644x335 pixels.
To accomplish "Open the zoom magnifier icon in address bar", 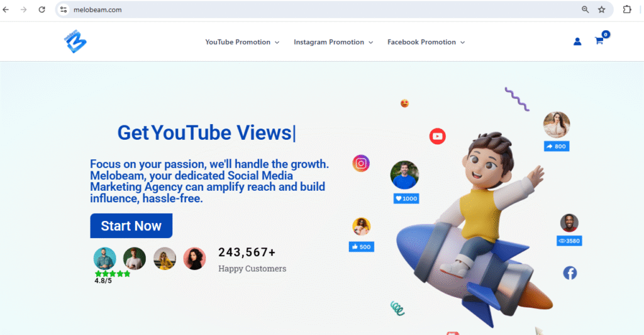I will tap(586, 9).
